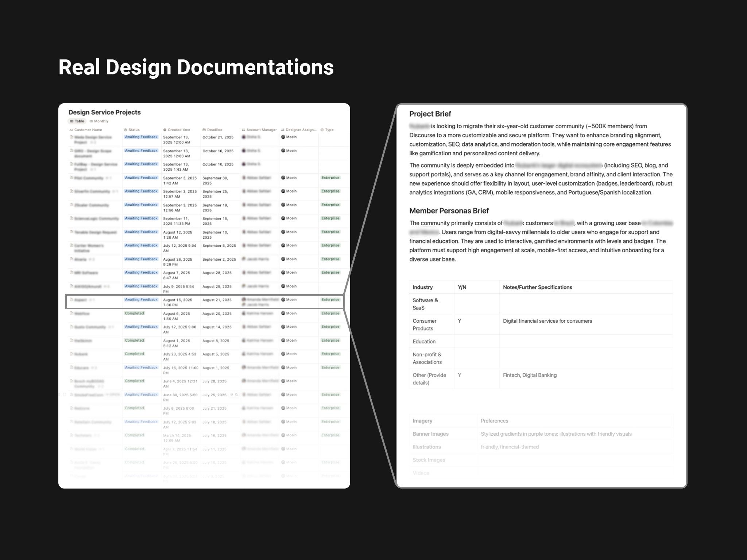Select the 'July 21, 2025' deadline cell

(x=220, y=411)
